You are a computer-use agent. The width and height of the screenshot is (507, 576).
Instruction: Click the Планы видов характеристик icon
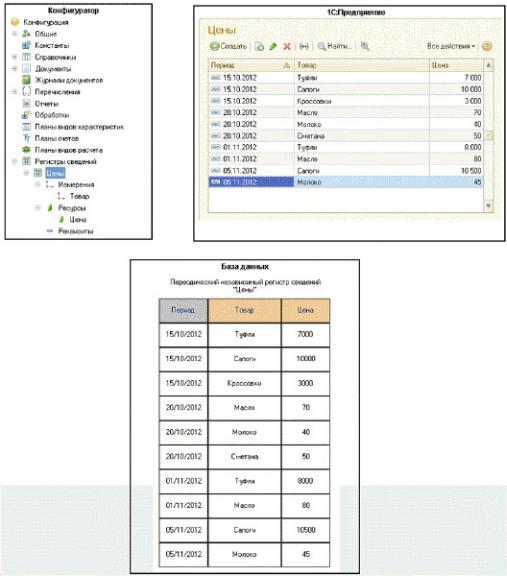point(26,127)
